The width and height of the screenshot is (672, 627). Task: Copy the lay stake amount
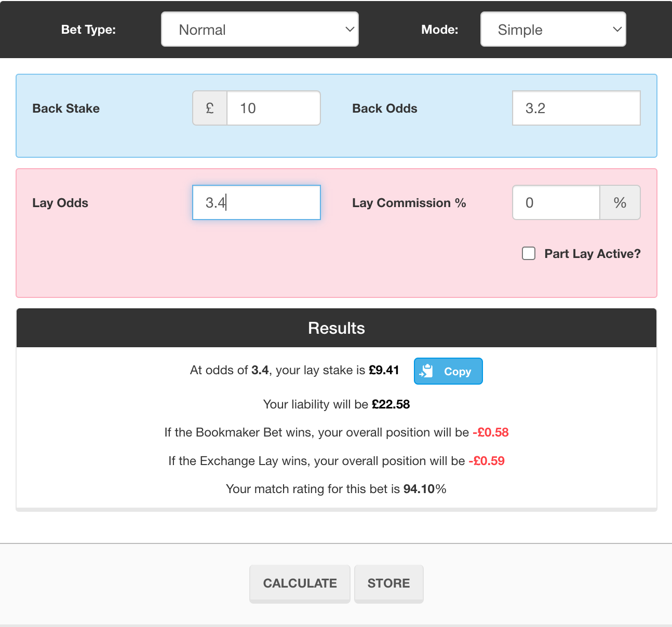pyautogui.click(x=448, y=371)
